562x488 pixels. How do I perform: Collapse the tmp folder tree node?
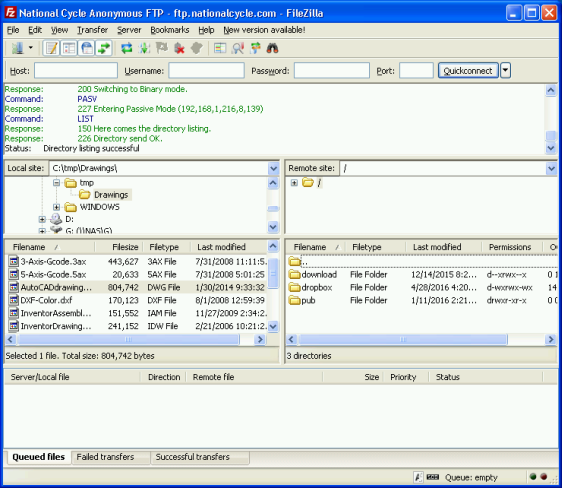click(56, 183)
